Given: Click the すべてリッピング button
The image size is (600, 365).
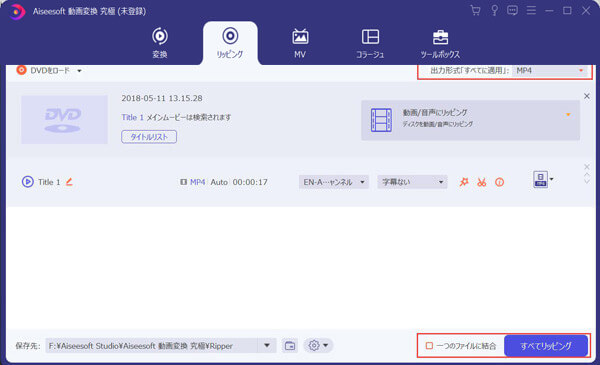Looking at the screenshot, I should click(x=546, y=346).
